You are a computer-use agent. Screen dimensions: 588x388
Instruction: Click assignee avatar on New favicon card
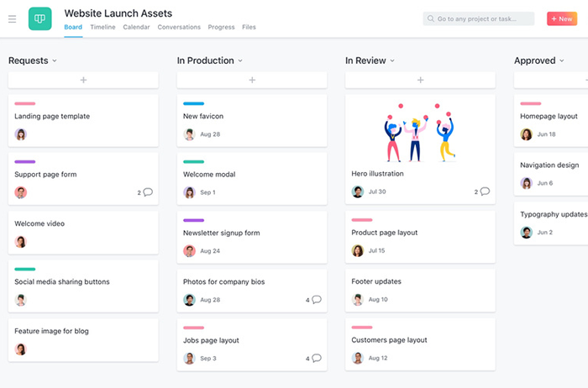189,134
